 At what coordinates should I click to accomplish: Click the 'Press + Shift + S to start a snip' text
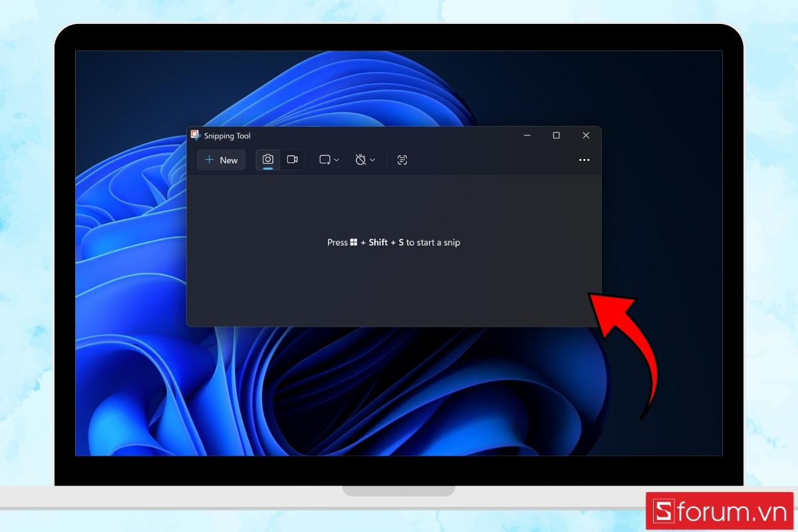point(394,243)
